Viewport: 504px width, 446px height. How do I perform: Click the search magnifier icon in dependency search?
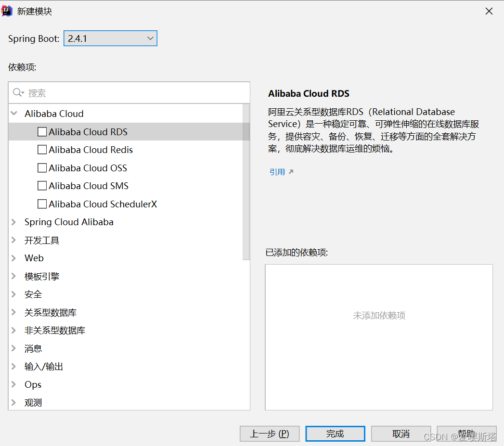pyautogui.click(x=18, y=92)
